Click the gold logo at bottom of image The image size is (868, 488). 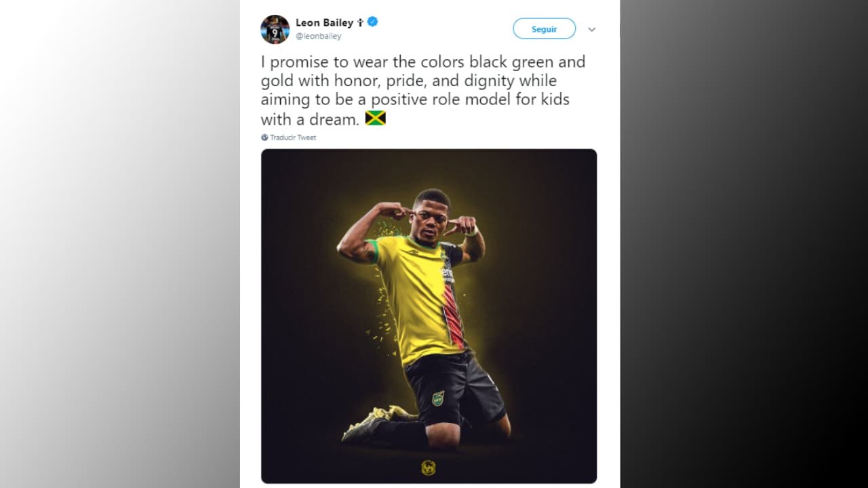(x=428, y=468)
